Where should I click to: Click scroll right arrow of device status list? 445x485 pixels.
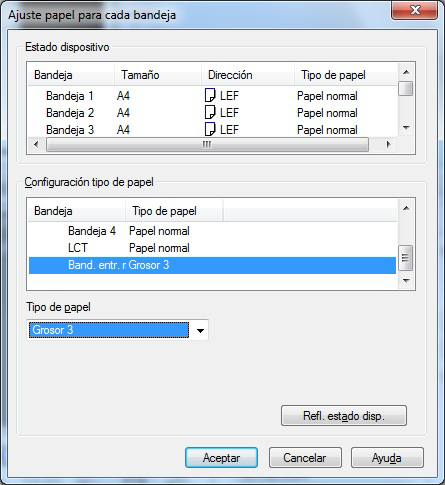[x=388, y=145]
